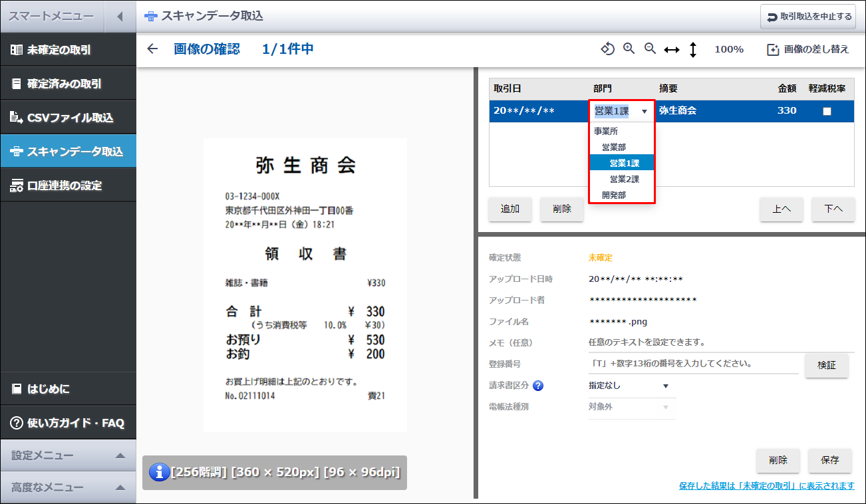Zoom out of the receipt image
Image resolution: width=866 pixels, height=504 pixels.
tap(650, 49)
